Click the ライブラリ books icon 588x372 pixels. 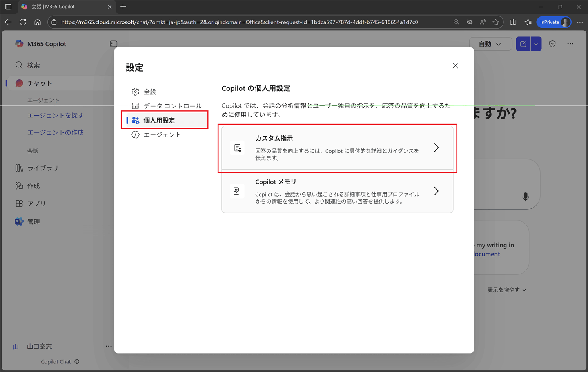pos(19,168)
